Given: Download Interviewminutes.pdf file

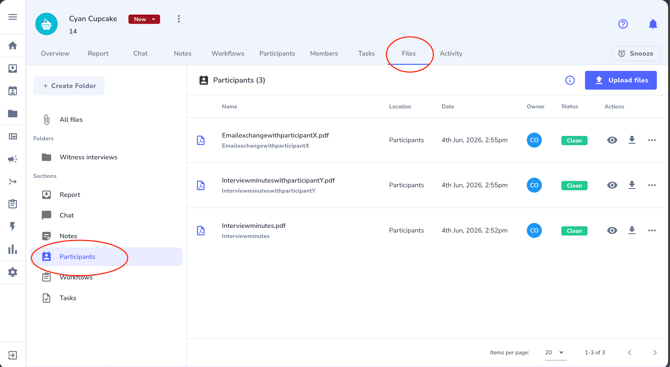Looking at the screenshot, I should 632,230.
